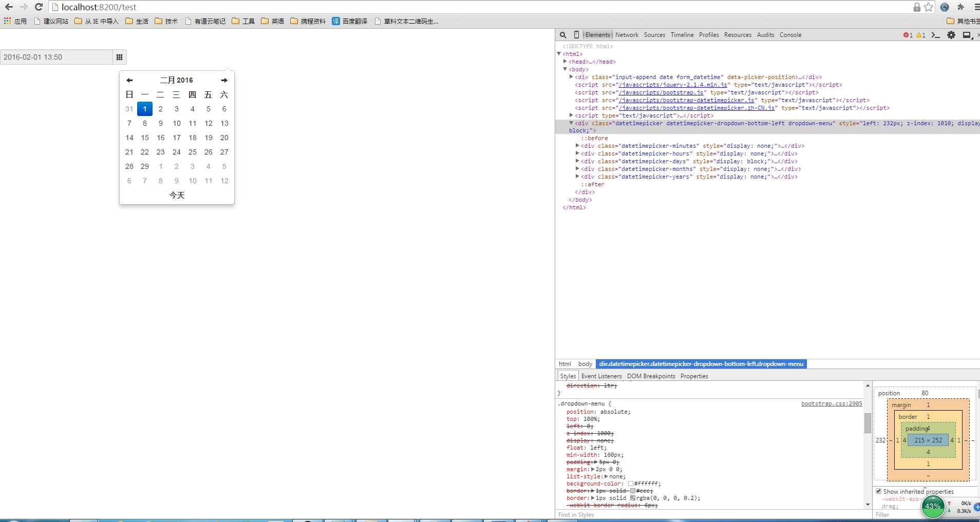The image size is (980, 522).
Task: Switch to the Network tab
Action: (x=627, y=35)
